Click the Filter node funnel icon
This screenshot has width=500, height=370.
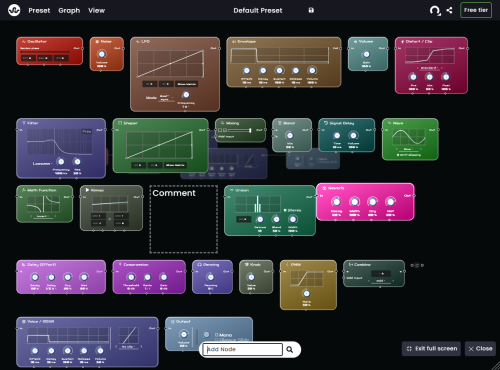pyautogui.click(x=24, y=123)
